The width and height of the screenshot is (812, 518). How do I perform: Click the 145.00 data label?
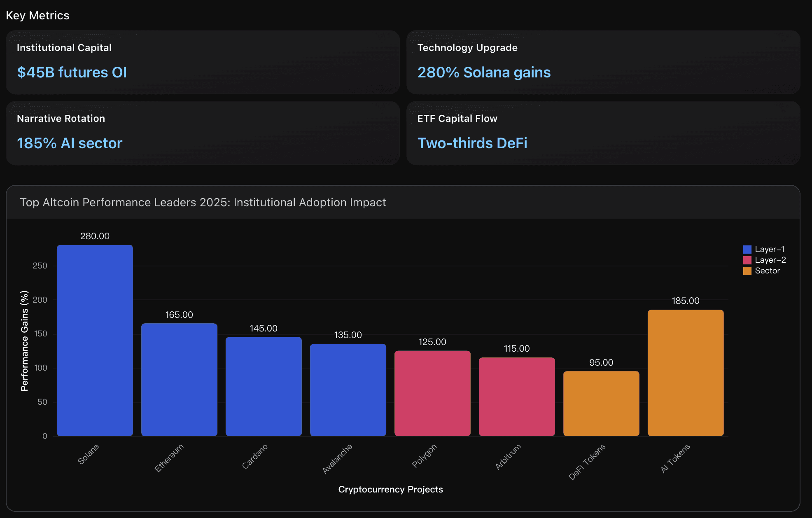(x=264, y=329)
